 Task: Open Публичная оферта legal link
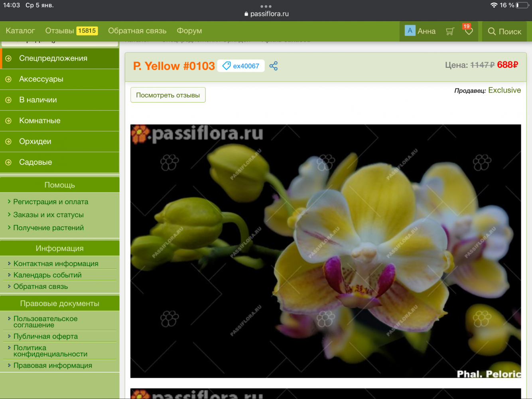coord(45,336)
